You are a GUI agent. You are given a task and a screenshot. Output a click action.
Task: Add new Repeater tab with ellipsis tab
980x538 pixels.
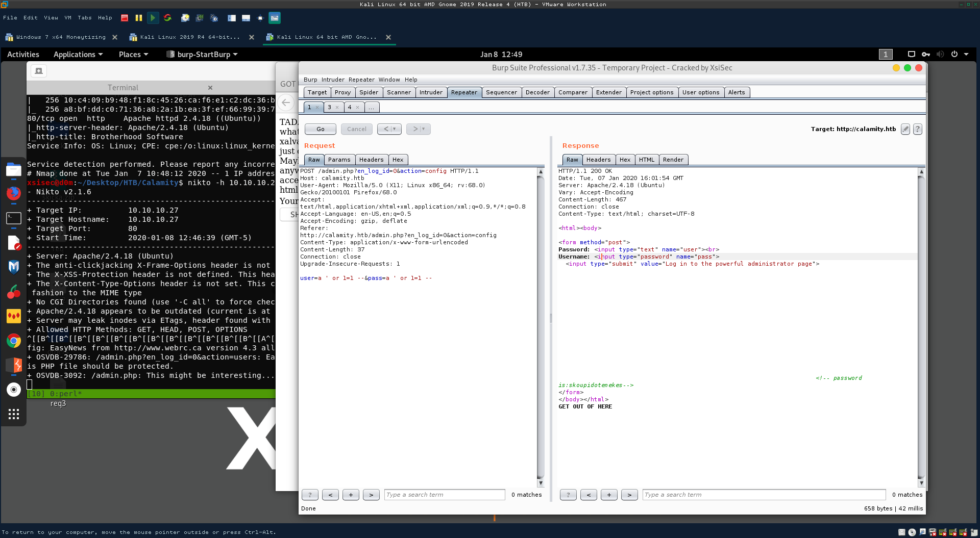point(372,107)
